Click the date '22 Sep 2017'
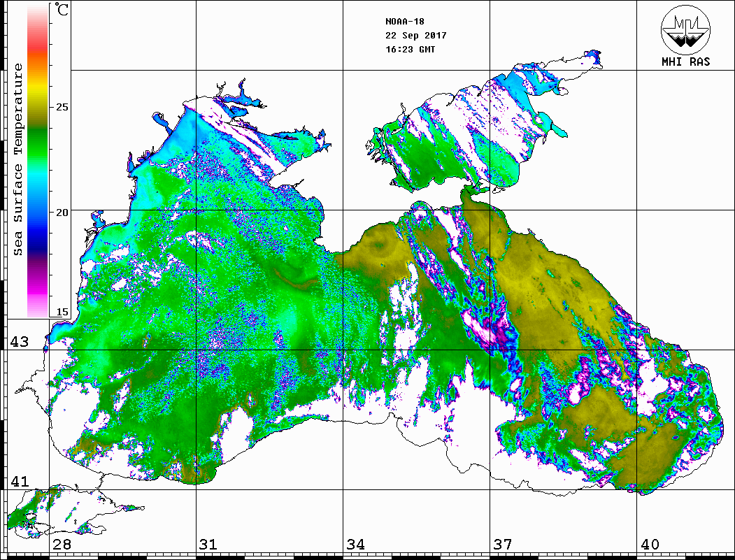This screenshot has height=560, width=735. point(416,36)
